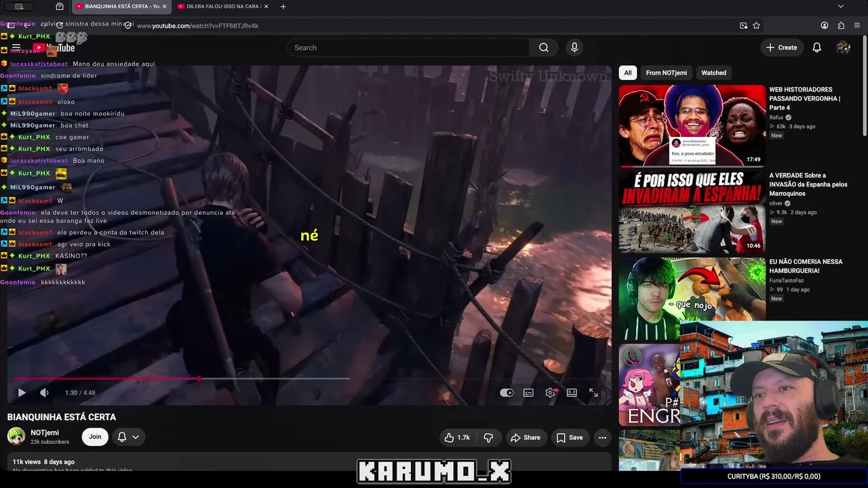
Task: Select the From NOTjemi filter chip
Action: click(667, 73)
